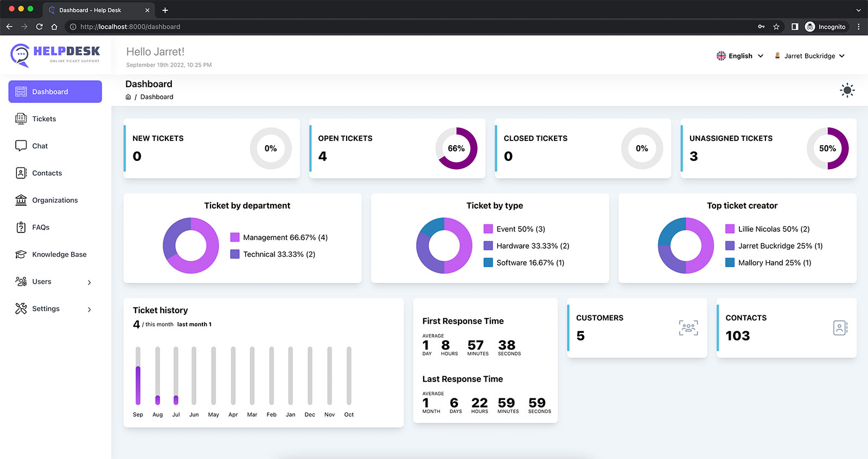868x459 pixels.
Task: Open the English language dropdown
Action: pyautogui.click(x=740, y=56)
